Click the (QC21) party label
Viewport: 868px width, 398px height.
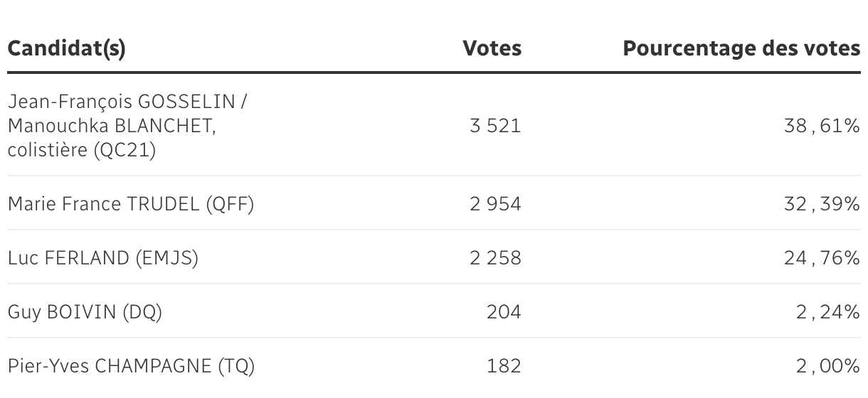[x=125, y=151]
